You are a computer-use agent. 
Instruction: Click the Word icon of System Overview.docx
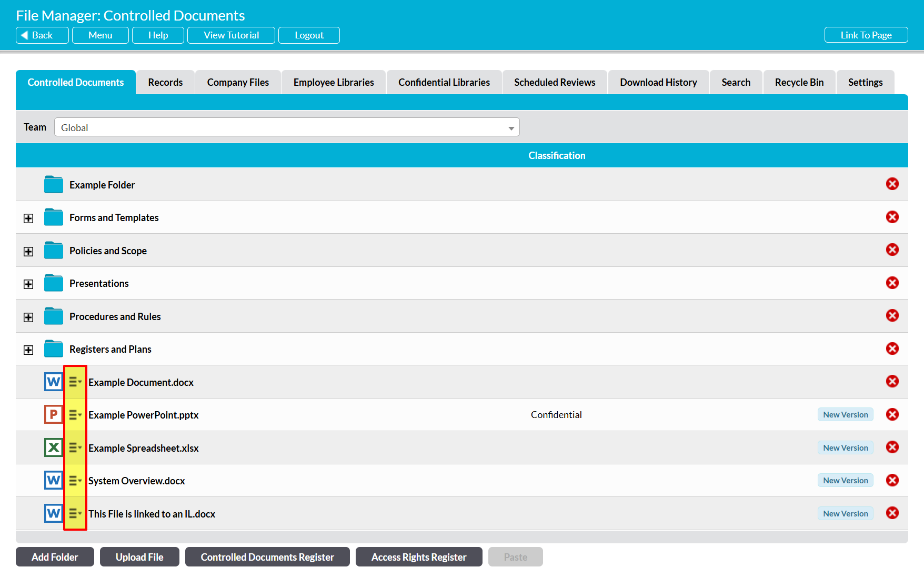53,480
